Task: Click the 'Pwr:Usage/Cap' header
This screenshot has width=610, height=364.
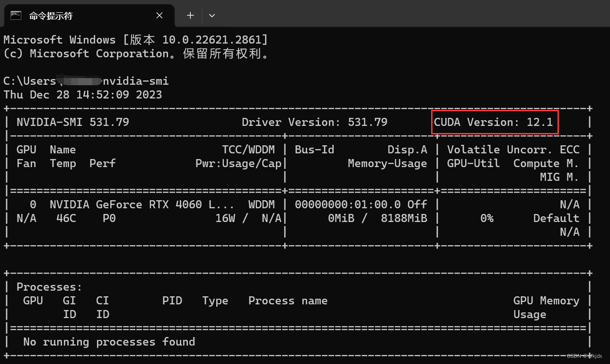Action: coord(239,163)
